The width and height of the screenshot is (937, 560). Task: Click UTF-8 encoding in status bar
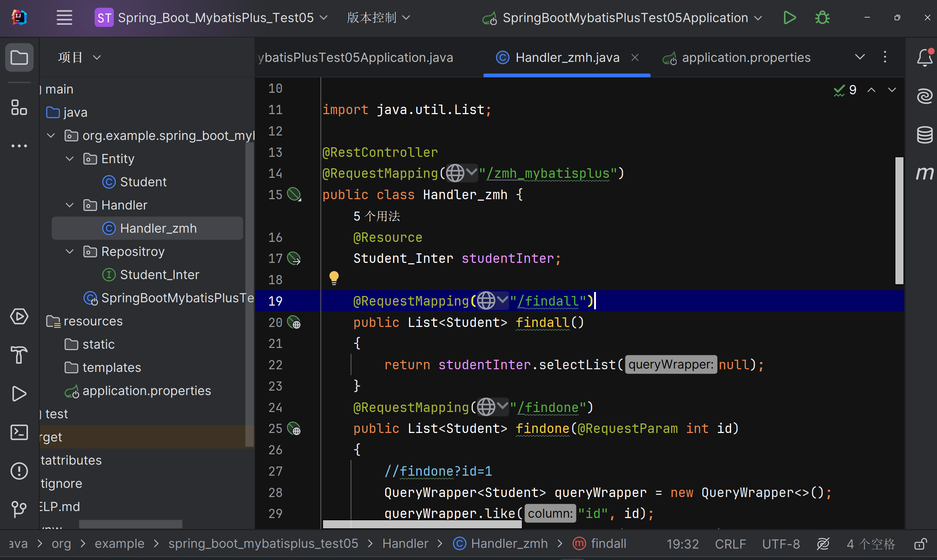[x=781, y=544]
